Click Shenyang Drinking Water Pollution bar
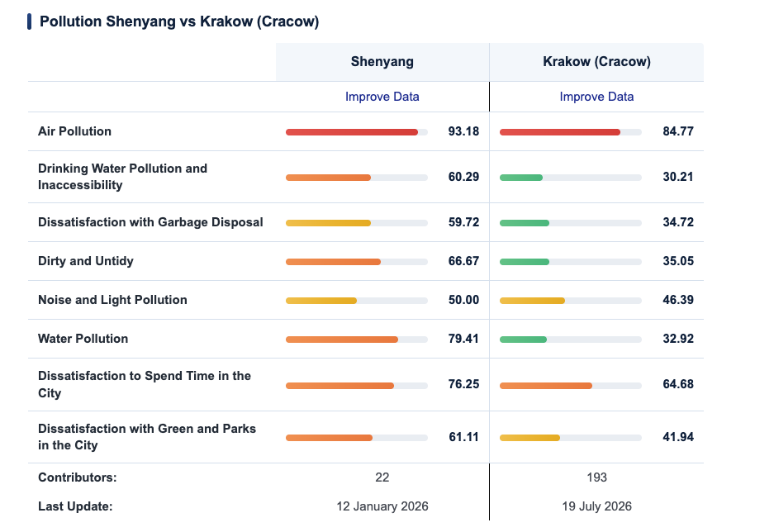 tap(356, 178)
